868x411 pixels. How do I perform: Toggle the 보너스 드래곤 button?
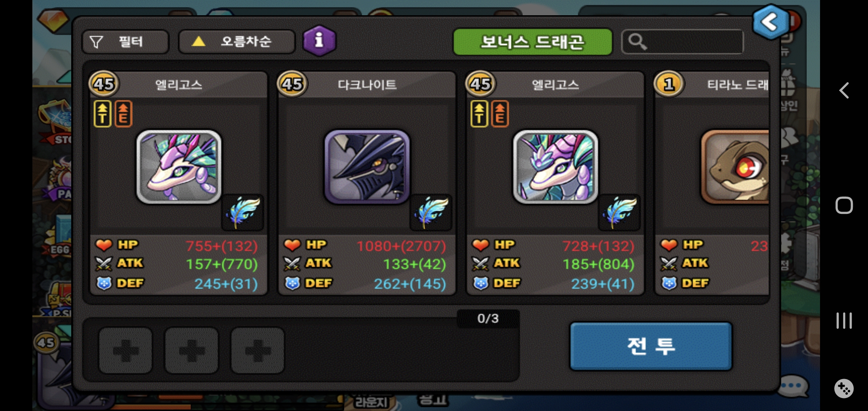[533, 42]
